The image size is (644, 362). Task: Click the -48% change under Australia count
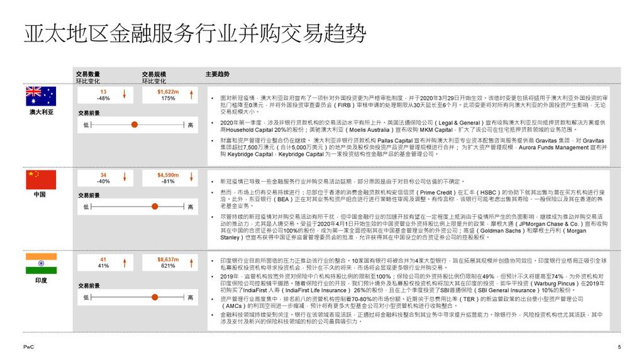pyautogui.click(x=103, y=99)
